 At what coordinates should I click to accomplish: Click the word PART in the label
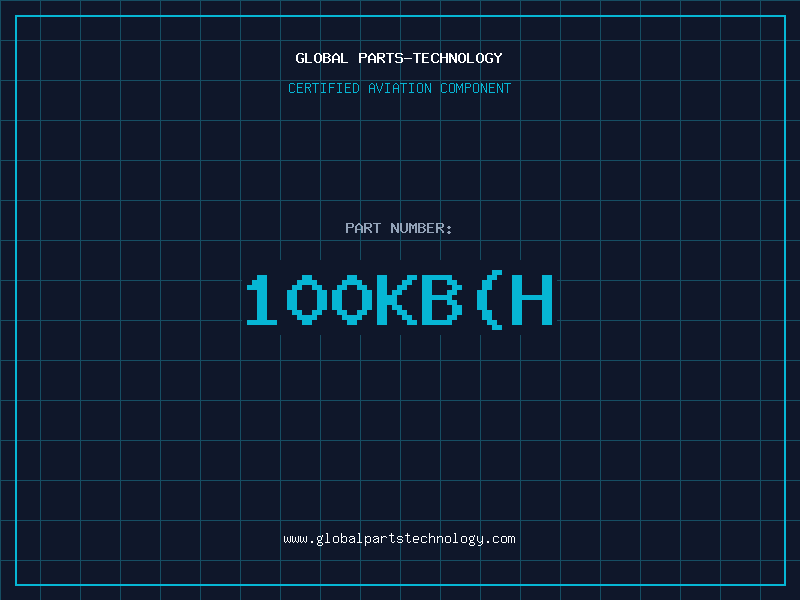click(x=364, y=229)
